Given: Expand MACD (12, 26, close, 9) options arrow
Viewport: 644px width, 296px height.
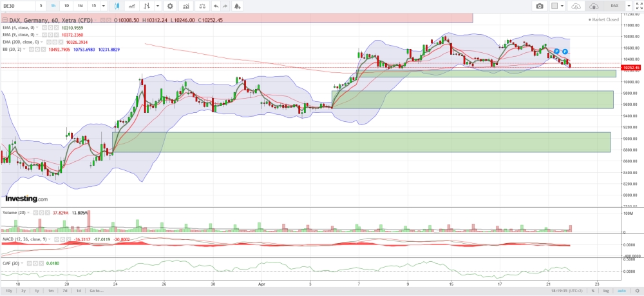Looking at the screenshot, I should click(x=50, y=239).
